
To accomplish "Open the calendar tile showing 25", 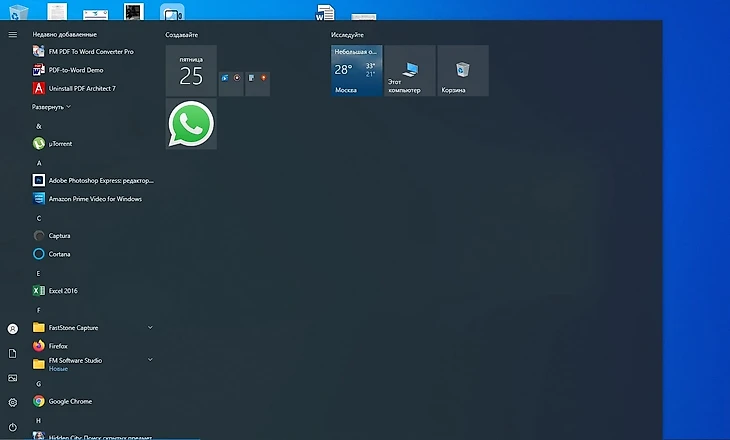I will coord(191,71).
